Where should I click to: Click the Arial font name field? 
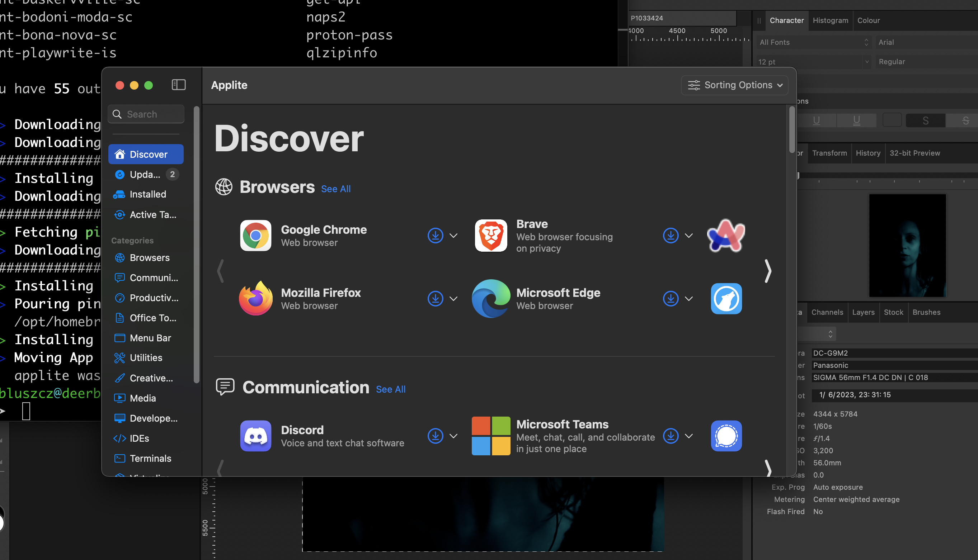926,42
